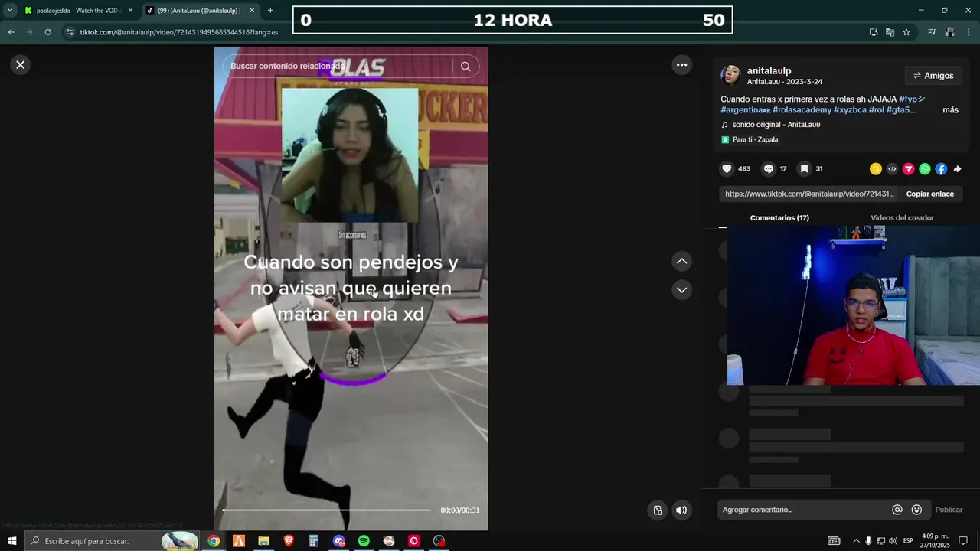This screenshot has width=980, height=551.
Task: Expand the caption with 'más'
Action: [x=950, y=110]
